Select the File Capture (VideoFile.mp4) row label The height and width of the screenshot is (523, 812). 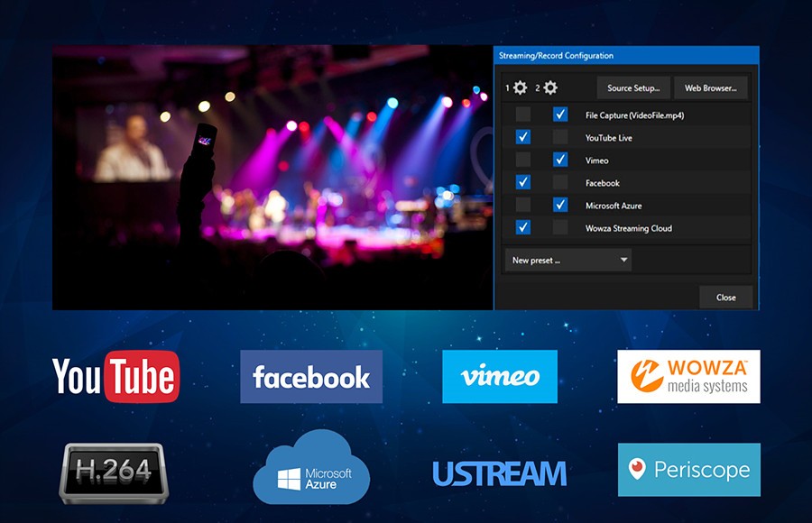tap(634, 115)
